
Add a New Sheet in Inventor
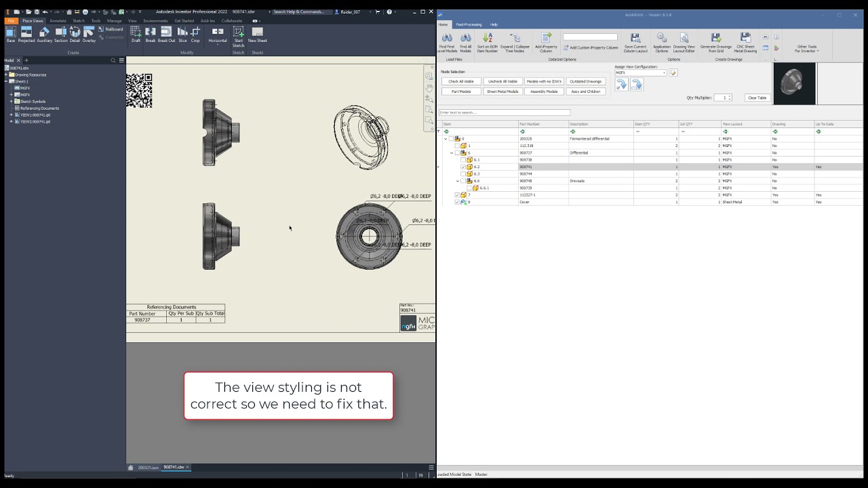(257, 34)
